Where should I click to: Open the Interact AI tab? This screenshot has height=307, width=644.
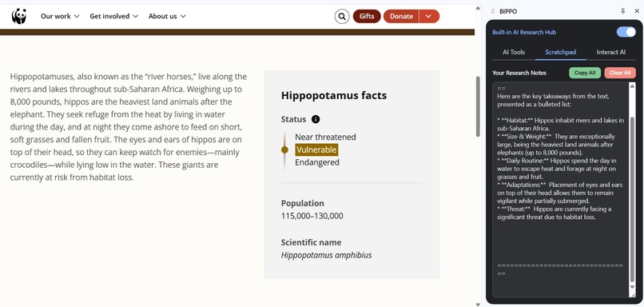pyautogui.click(x=610, y=52)
